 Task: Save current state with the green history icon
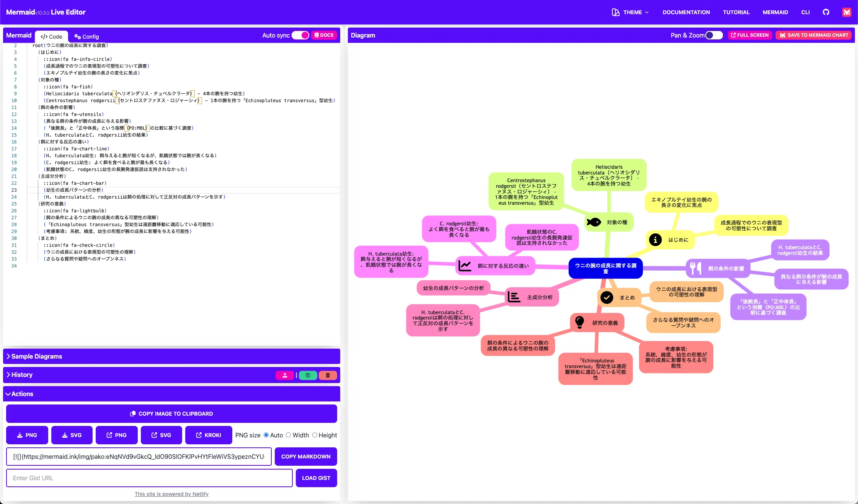coord(308,375)
